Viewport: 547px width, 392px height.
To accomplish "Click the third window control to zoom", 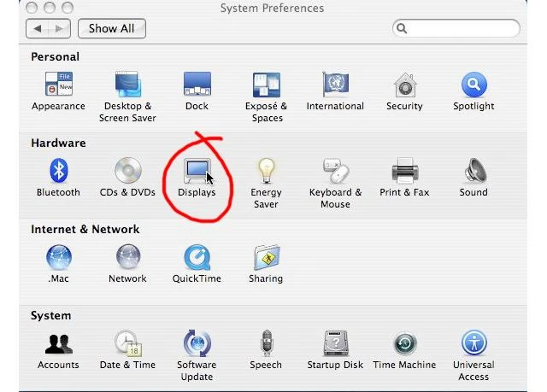I will (68, 8).
